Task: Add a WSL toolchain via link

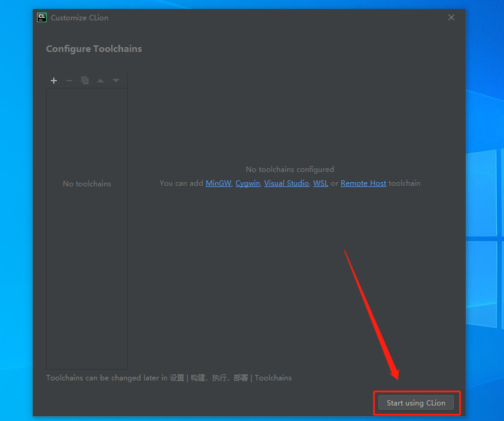Action: 320,183
